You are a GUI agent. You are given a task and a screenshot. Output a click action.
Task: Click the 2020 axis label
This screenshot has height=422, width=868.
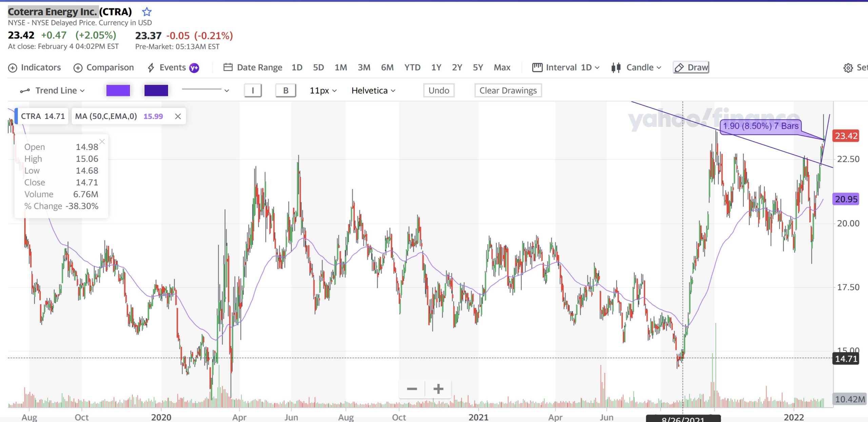pos(161,417)
